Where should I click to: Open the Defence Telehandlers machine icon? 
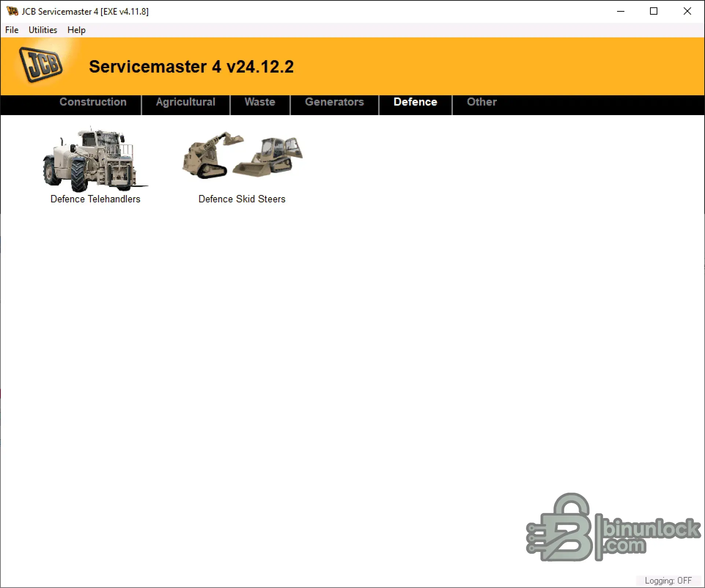96,159
